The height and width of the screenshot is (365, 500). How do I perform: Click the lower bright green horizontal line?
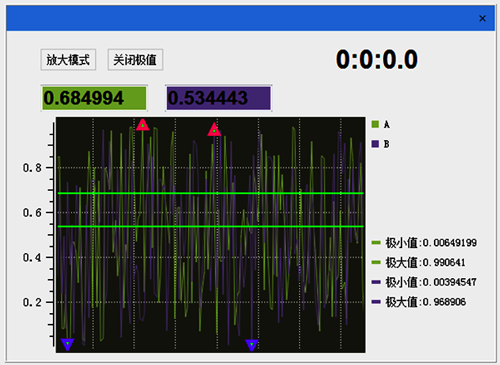coord(211,227)
